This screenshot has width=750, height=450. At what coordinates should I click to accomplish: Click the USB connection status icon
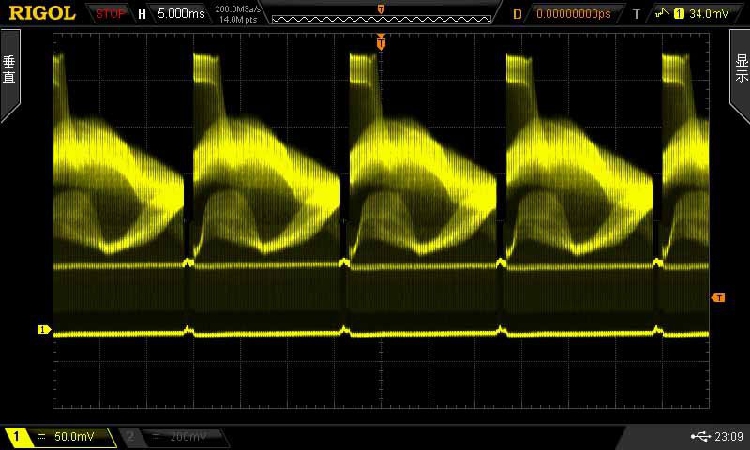[697, 437]
